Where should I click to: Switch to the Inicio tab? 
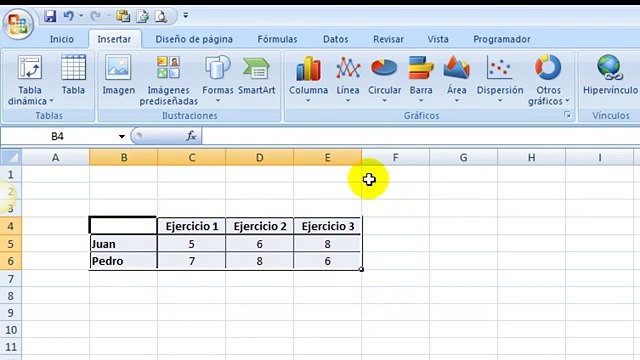[x=62, y=39]
